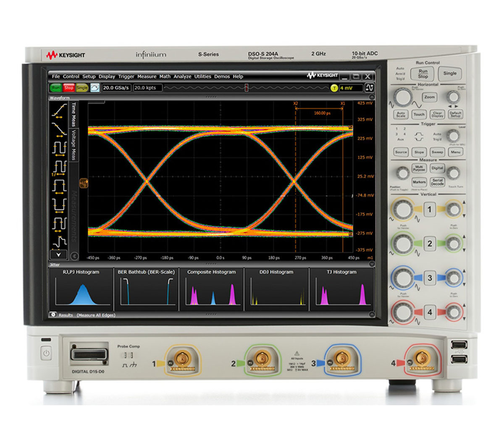This screenshot has height=430, width=504.
Task: Open the Results gear settings icon
Action: click(53, 315)
